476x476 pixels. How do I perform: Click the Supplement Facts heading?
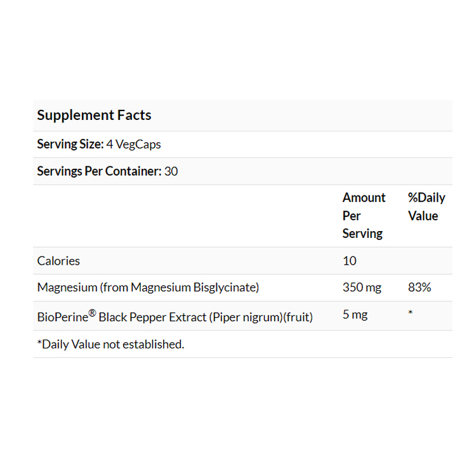pos(94,116)
